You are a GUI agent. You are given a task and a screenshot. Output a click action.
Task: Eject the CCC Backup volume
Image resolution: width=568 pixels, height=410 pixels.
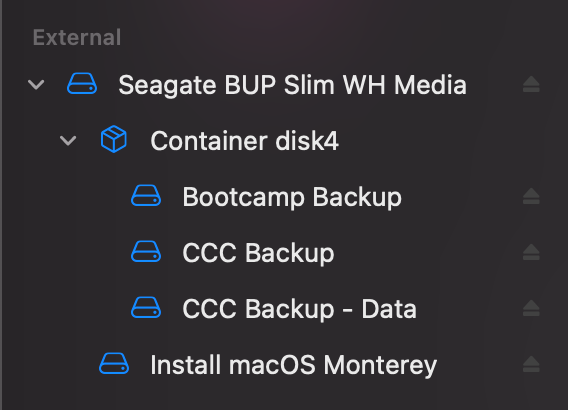[531, 252]
